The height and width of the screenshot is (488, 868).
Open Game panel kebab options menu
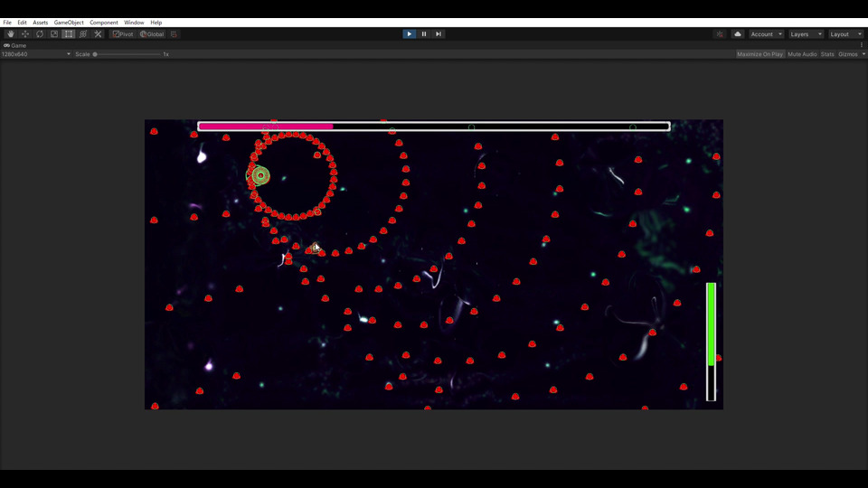pyautogui.click(x=862, y=45)
